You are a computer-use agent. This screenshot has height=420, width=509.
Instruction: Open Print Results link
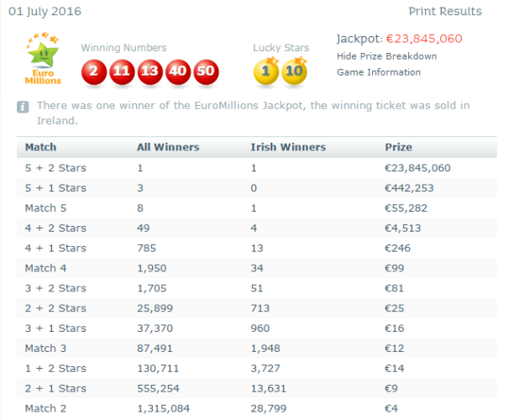[445, 12]
